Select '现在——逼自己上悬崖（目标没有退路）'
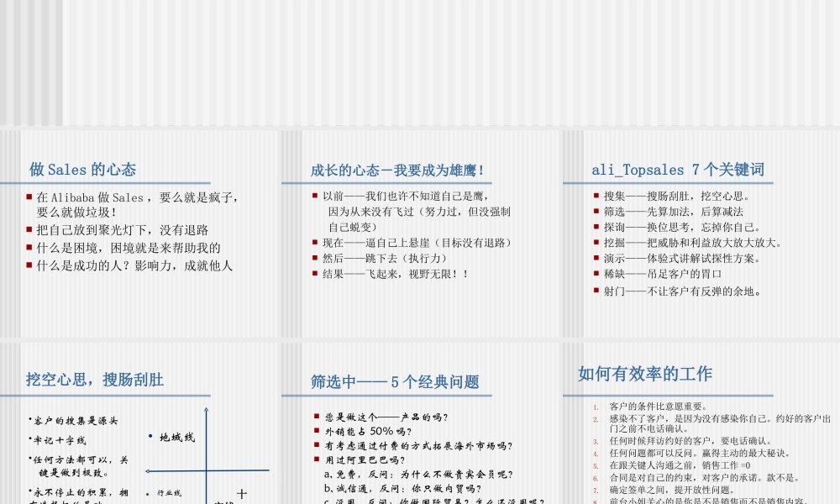This screenshot has width=840, height=504. tap(417, 243)
